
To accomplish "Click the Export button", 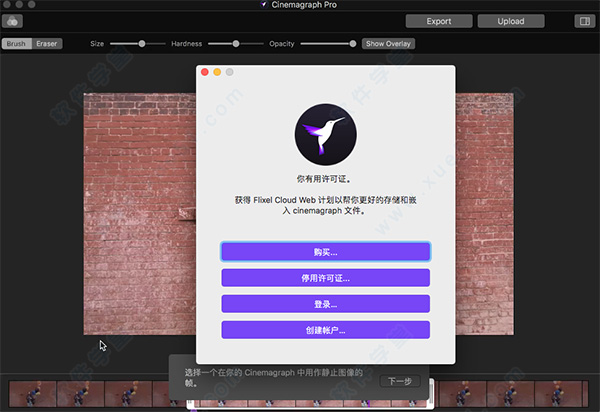I will click(439, 21).
